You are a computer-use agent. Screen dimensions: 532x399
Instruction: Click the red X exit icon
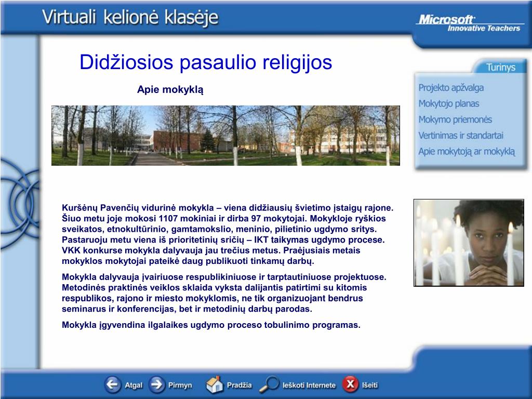(351, 384)
